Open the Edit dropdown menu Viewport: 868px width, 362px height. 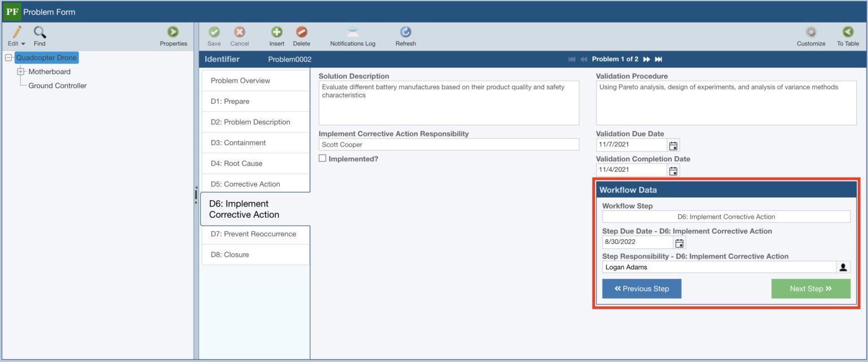[x=15, y=35]
